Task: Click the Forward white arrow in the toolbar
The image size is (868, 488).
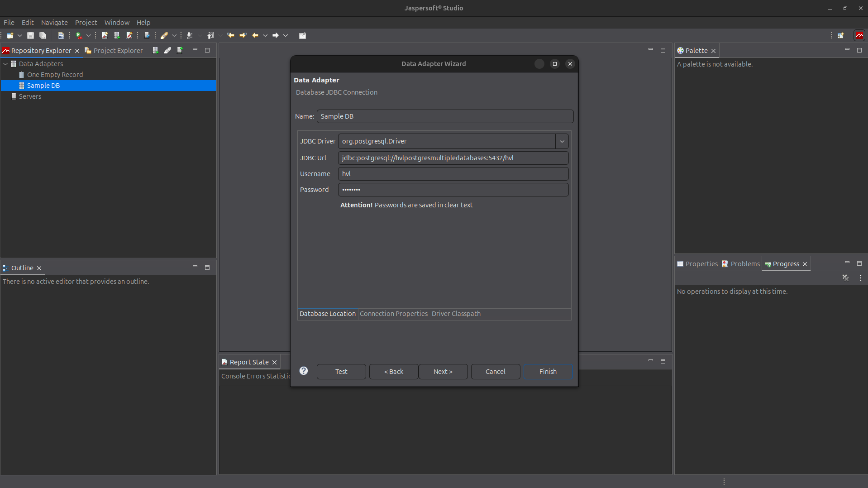Action: click(276, 35)
